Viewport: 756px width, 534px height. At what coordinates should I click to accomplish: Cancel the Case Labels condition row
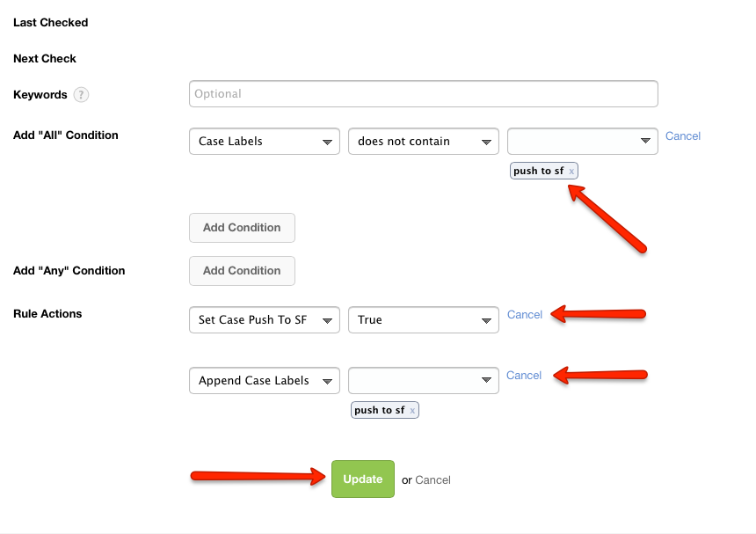tap(682, 136)
